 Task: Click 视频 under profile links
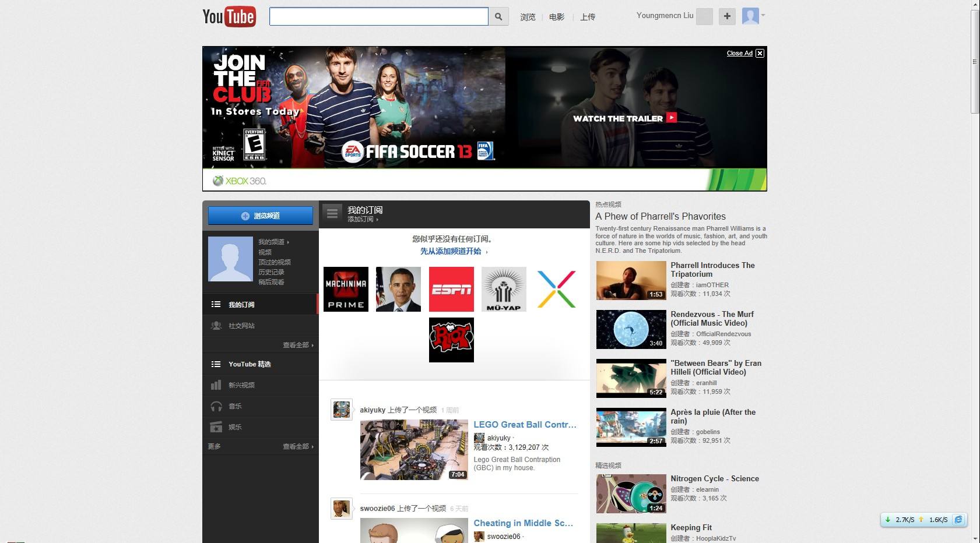pyautogui.click(x=265, y=252)
